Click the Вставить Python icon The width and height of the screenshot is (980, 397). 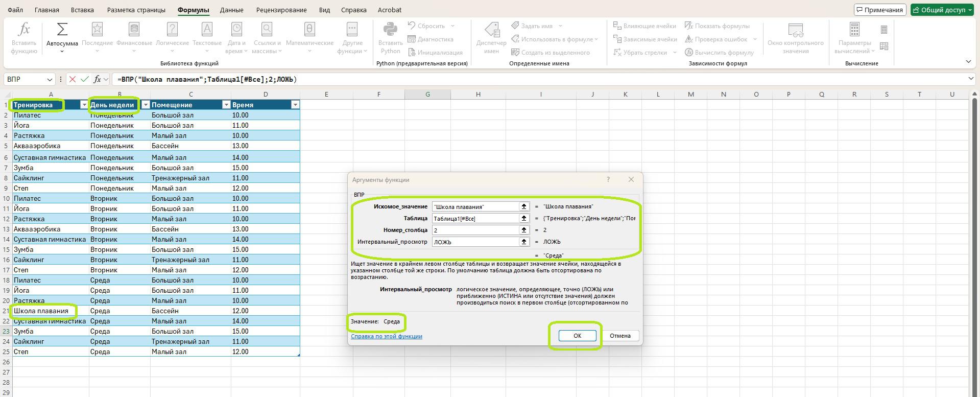[390, 29]
